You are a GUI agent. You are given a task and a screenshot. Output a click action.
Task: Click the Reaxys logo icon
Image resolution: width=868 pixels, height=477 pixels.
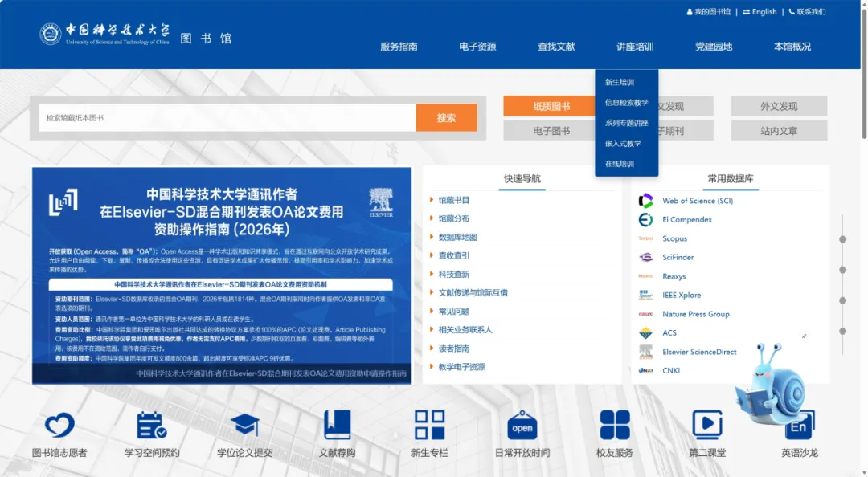645,276
